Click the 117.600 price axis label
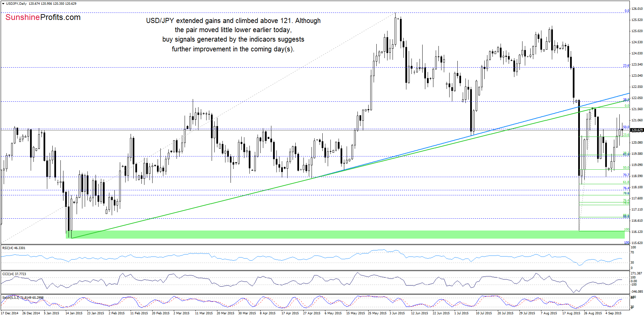 pyautogui.click(x=637, y=198)
